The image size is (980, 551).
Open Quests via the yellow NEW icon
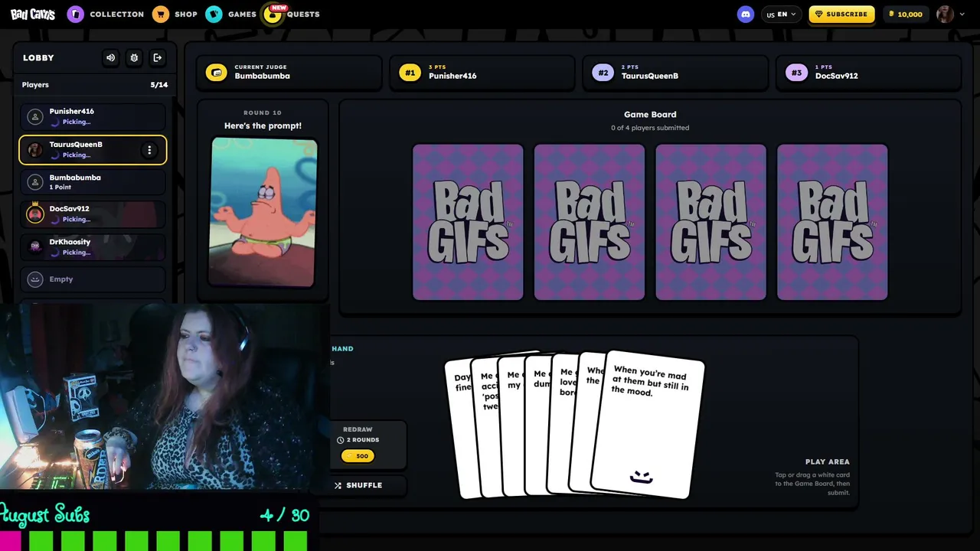[x=273, y=14]
